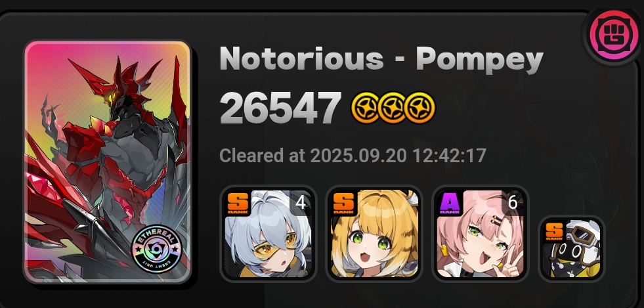Select the pink-haired A-rank agent portrait
The width and height of the screenshot is (644, 308).
click(480, 233)
